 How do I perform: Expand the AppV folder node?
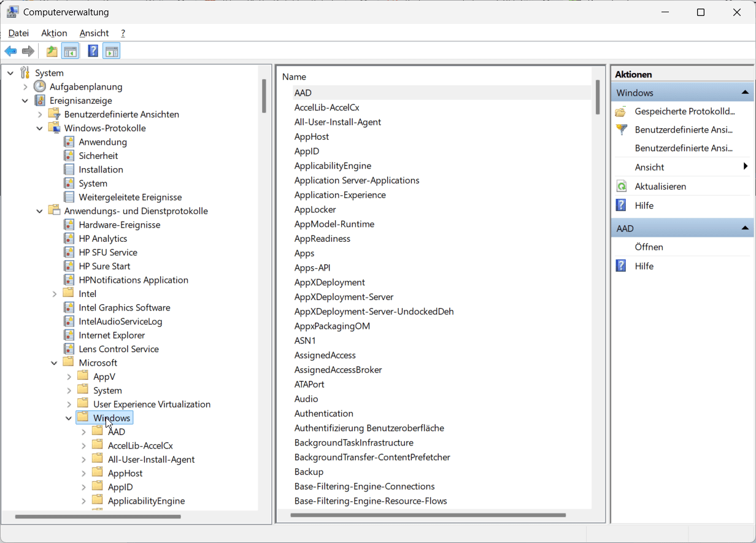[x=69, y=377]
